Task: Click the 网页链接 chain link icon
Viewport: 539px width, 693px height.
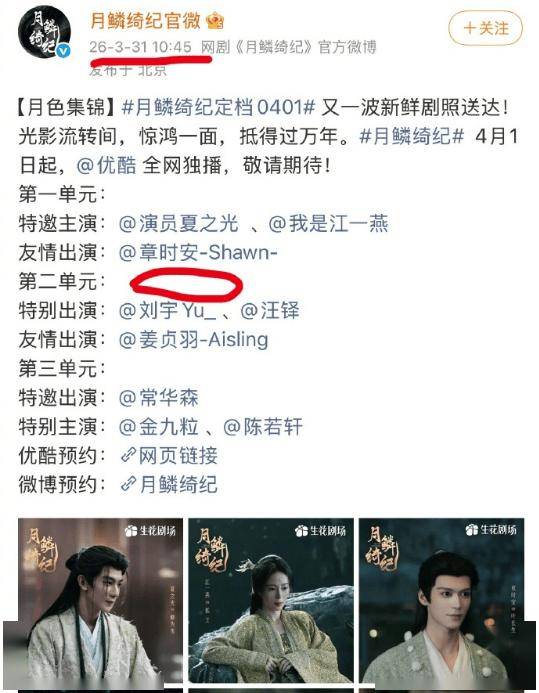Action: pos(128,456)
